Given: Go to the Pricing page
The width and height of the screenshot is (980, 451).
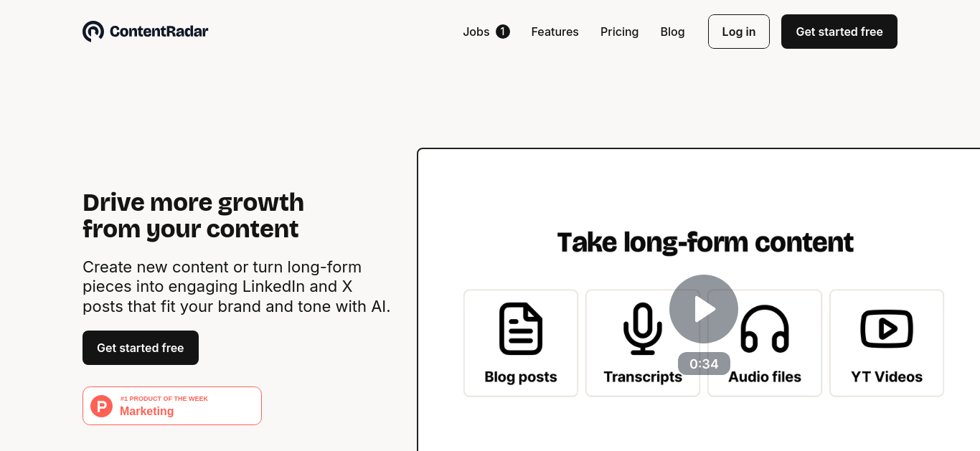Looking at the screenshot, I should (x=619, y=32).
